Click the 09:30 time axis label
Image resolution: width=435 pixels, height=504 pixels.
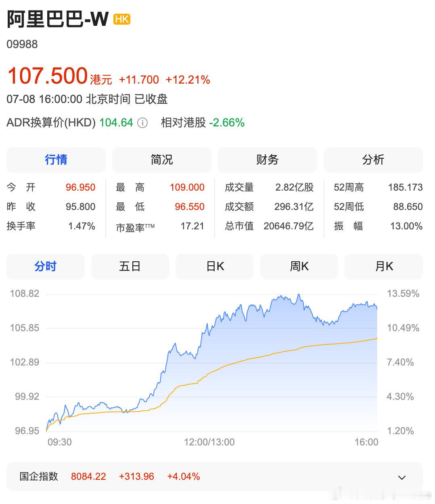tap(60, 442)
